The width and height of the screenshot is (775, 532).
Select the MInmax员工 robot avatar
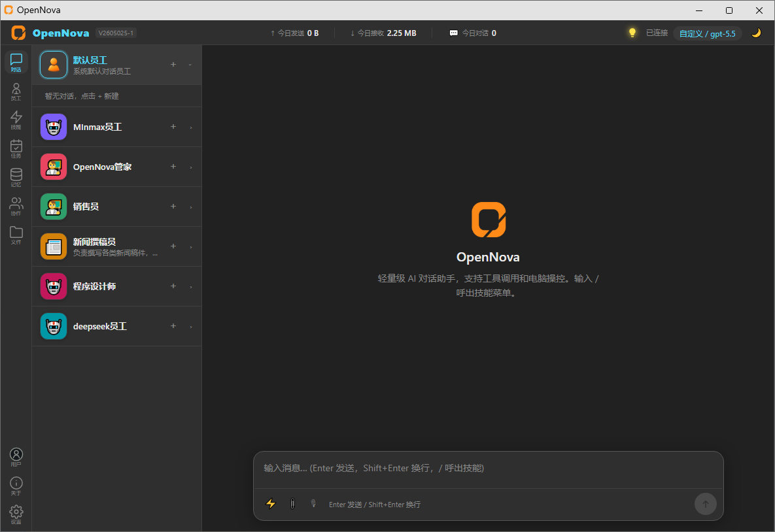point(54,127)
